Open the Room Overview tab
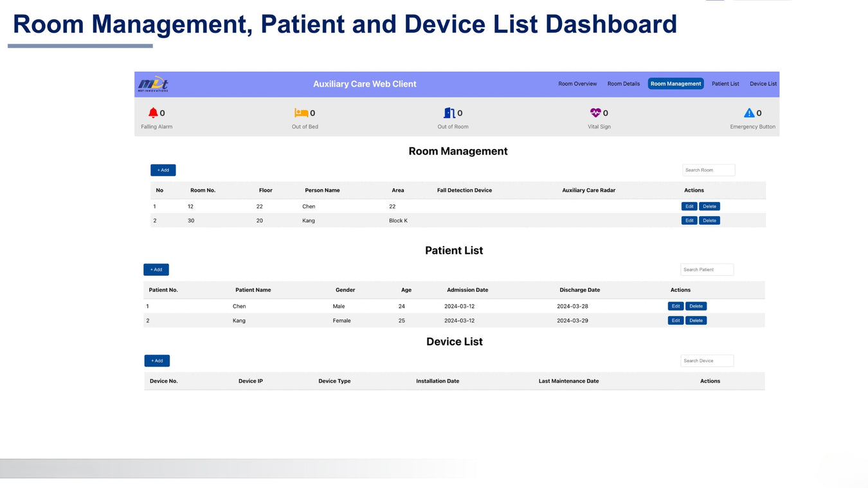This screenshot has height=488, width=868. 577,84
